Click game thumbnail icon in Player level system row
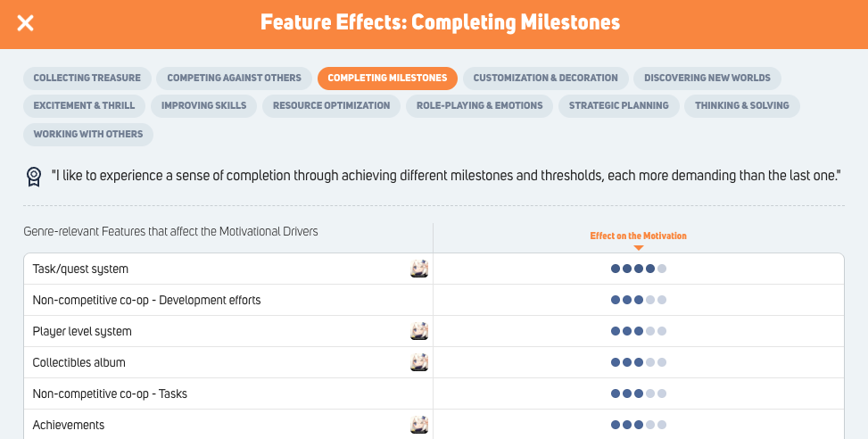This screenshot has width=868, height=439. [419, 332]
